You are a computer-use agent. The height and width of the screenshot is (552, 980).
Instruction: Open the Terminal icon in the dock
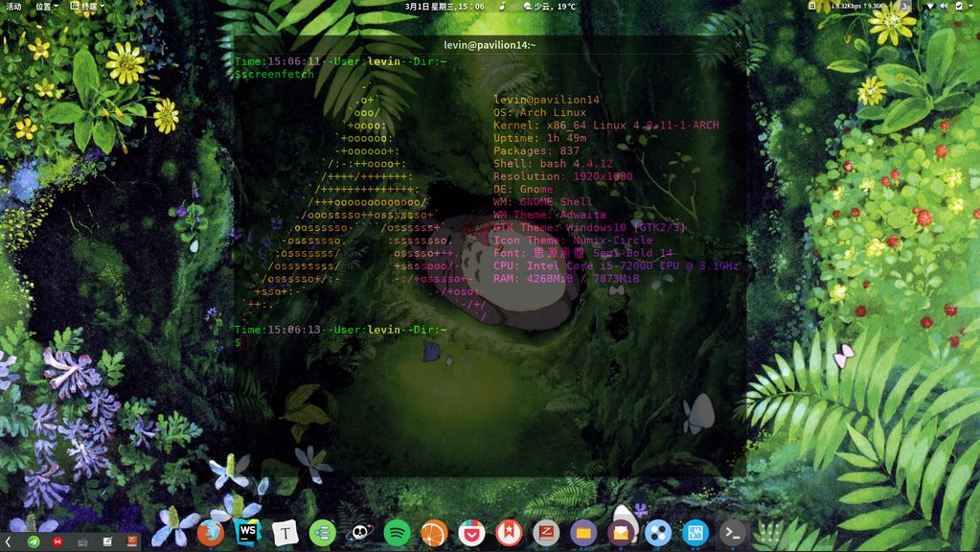733,533
